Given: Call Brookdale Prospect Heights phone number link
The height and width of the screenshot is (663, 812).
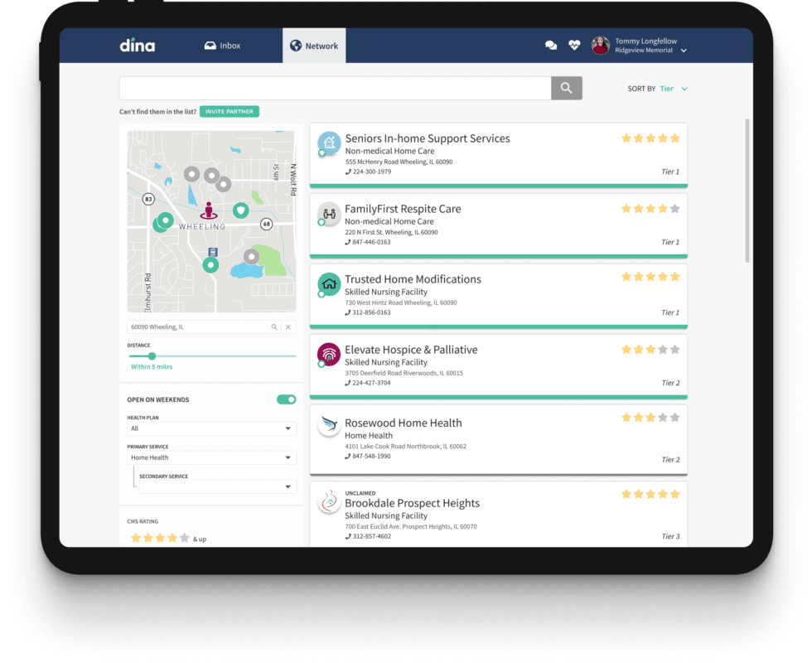Looking at the screenshot, I should coord(371,535).
